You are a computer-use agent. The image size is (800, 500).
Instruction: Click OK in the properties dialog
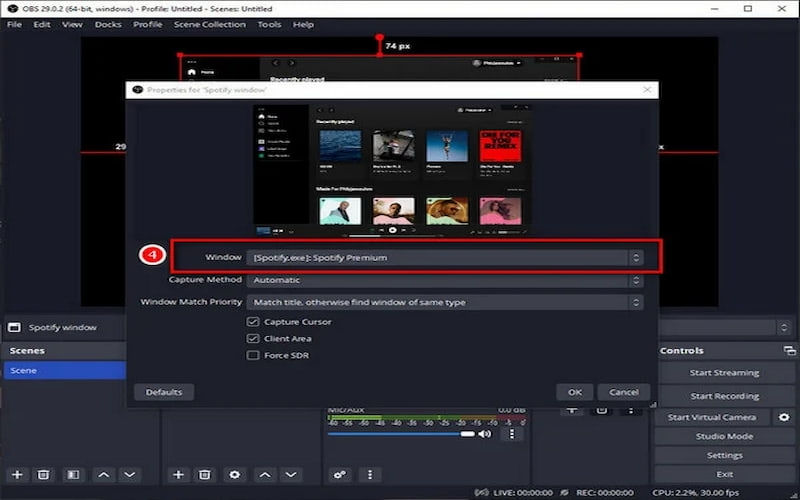pyautogui.click(x=574, y=392)
